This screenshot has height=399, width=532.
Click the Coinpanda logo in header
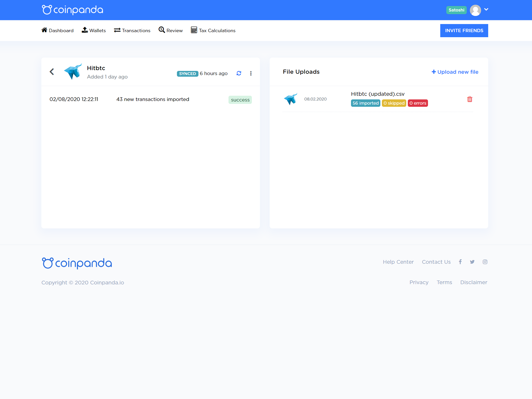(x=73, y=10)
